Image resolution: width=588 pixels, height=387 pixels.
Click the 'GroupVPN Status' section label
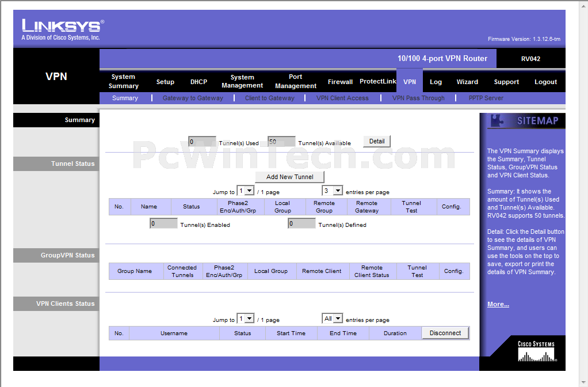click(67, 255)
